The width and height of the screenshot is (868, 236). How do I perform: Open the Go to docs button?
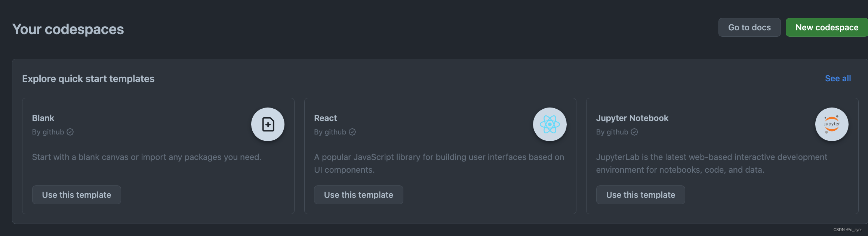coord(750,27)
